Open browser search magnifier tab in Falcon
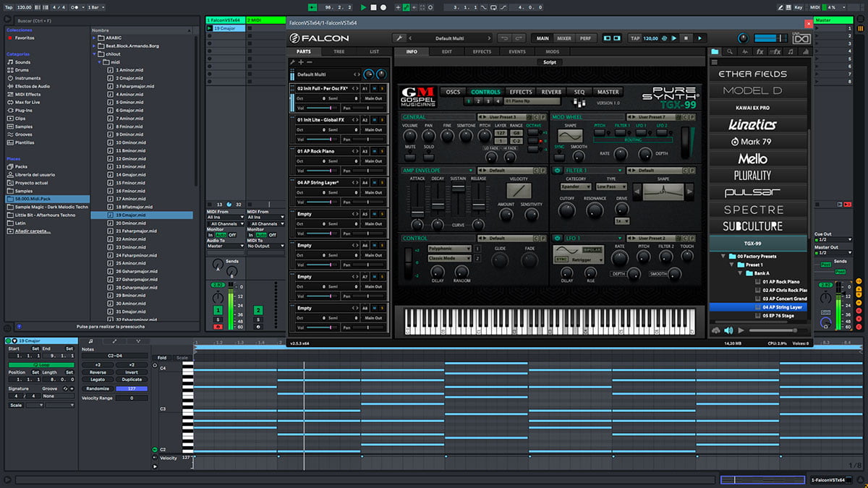Viewport: 868px width, 488px height. [730, 51]
